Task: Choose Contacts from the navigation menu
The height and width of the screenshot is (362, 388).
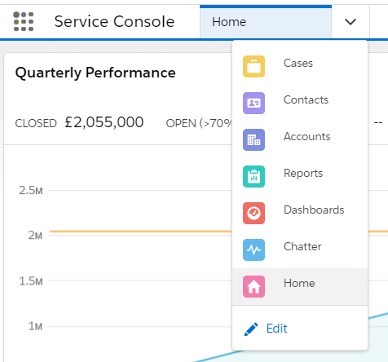Action: [300, 103]
